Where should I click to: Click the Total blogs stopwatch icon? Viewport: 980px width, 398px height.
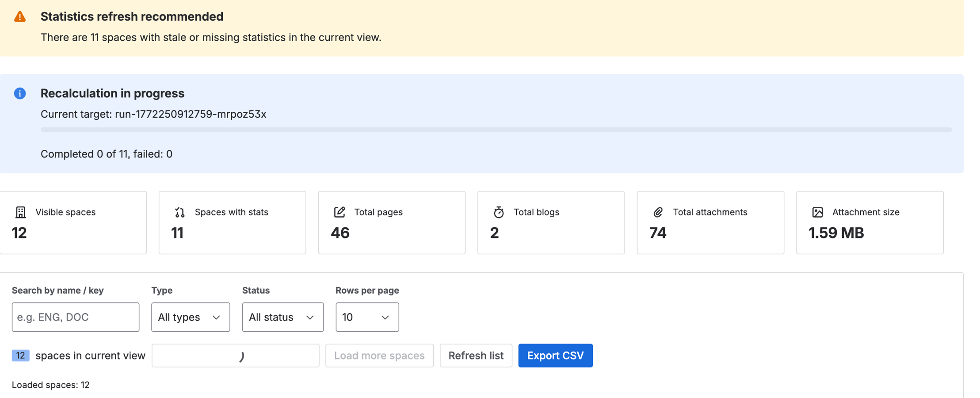coord(499,212)
